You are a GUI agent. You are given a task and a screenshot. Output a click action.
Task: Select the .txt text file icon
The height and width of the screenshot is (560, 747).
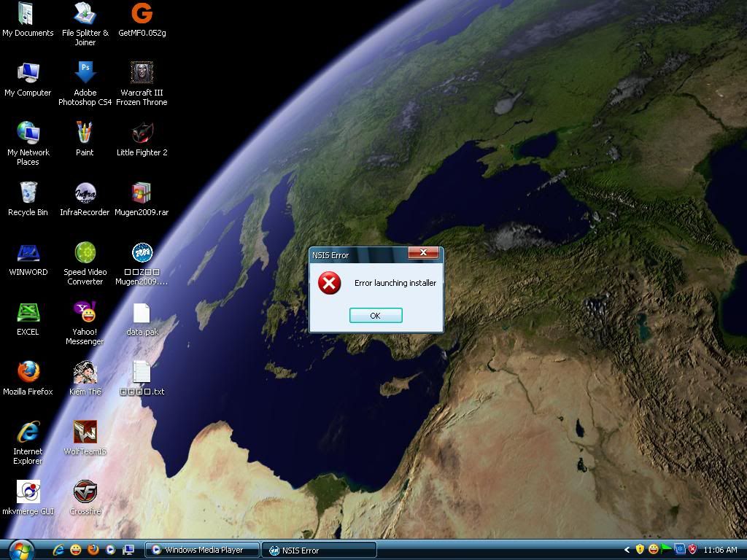(142, 378)
